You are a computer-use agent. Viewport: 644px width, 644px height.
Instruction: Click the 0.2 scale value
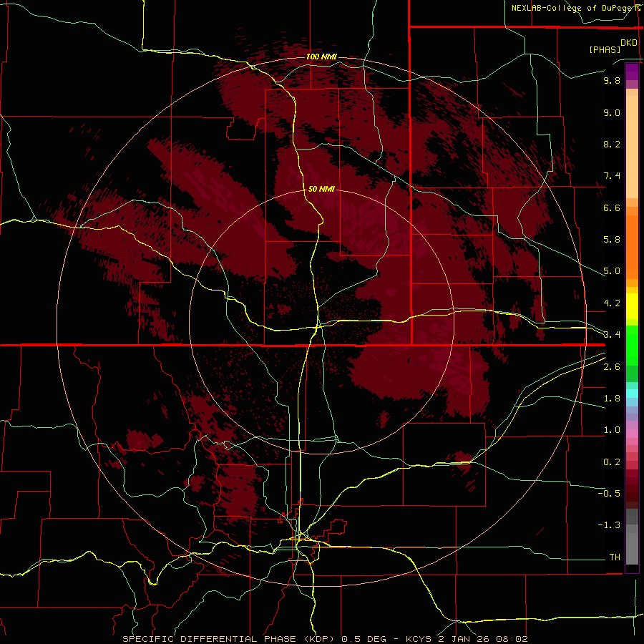pos(612,462)
